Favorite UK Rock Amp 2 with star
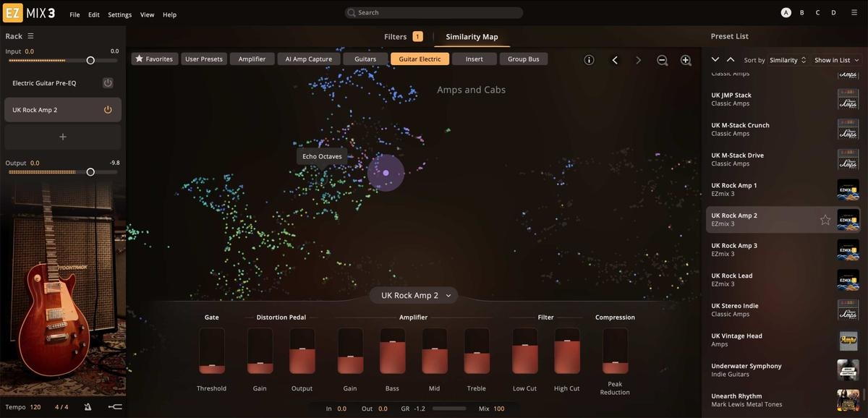Image resolution: width=868 pixels, height=418 pixels. 825,220
